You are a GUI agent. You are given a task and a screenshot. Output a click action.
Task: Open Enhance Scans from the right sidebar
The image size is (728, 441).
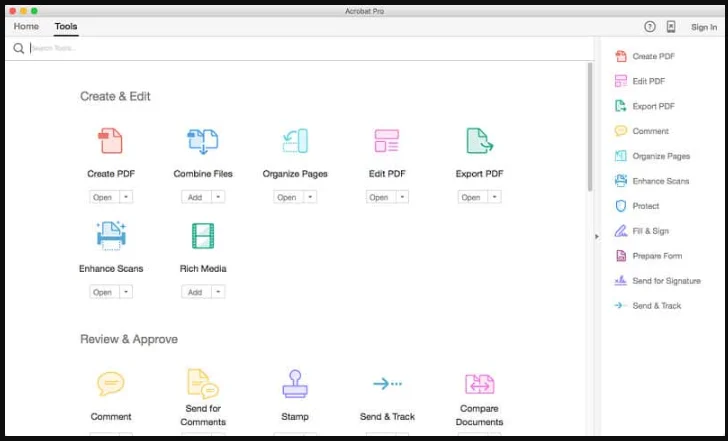(x=652, y=181)
